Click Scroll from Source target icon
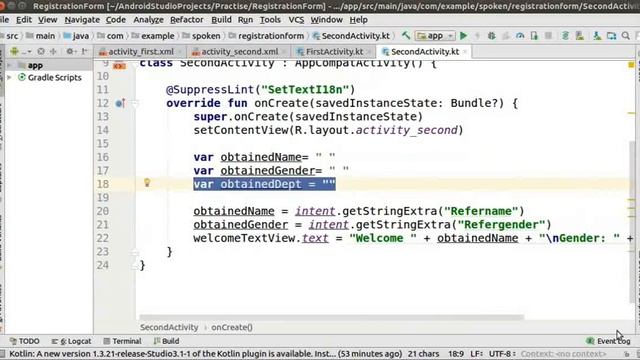The width and height of the screenshot is (640, 360). click(41, 51)
